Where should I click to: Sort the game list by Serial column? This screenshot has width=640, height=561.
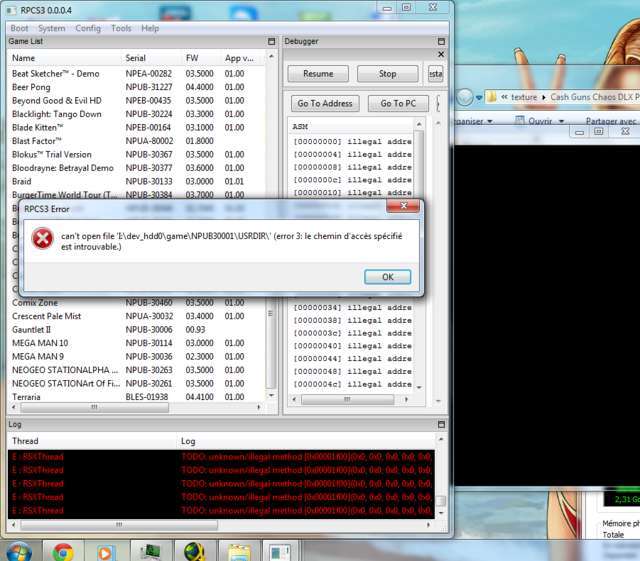coord(136,58)
